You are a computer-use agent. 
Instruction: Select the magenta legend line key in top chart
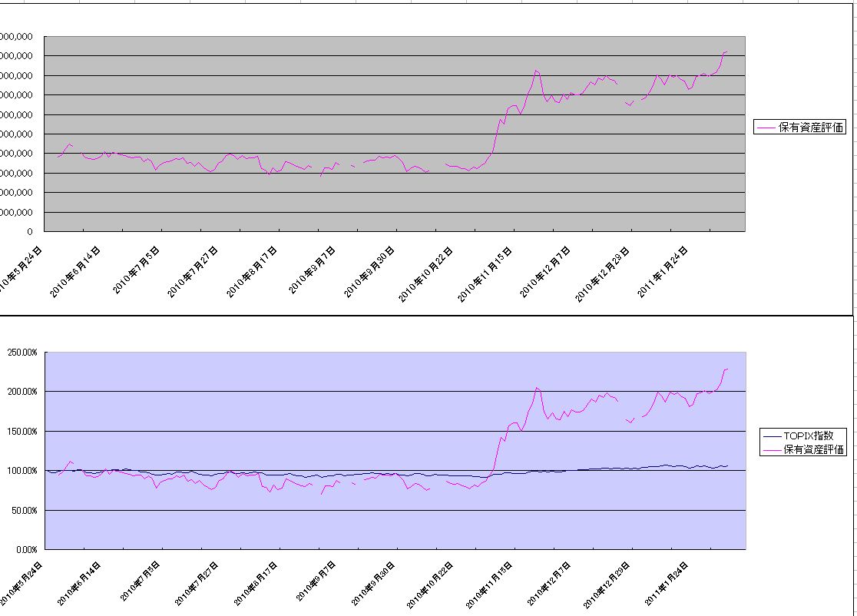[766, 128]
